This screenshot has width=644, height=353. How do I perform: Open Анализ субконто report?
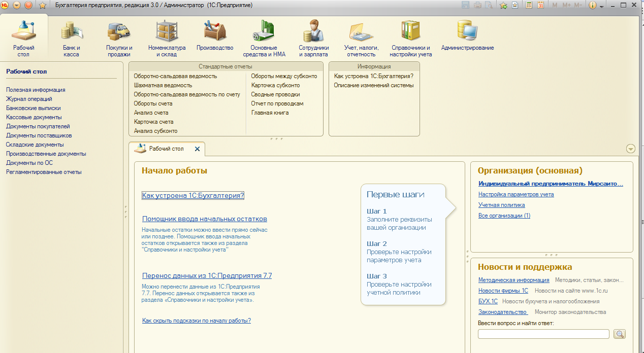point(155,131)
